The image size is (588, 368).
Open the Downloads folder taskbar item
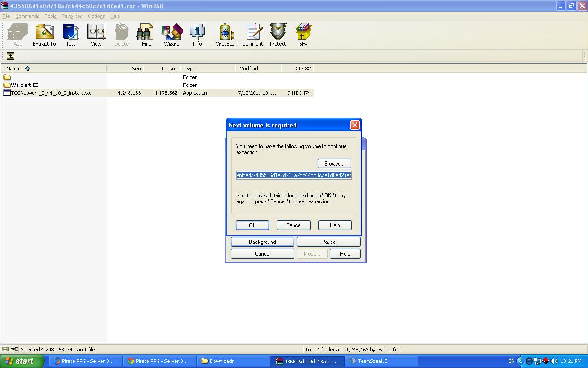[233, 362]
